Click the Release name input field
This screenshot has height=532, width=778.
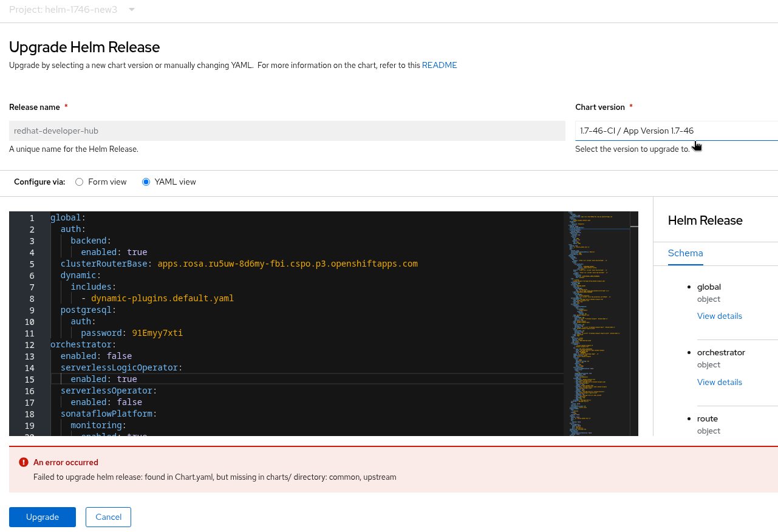[x=287, y=131]
